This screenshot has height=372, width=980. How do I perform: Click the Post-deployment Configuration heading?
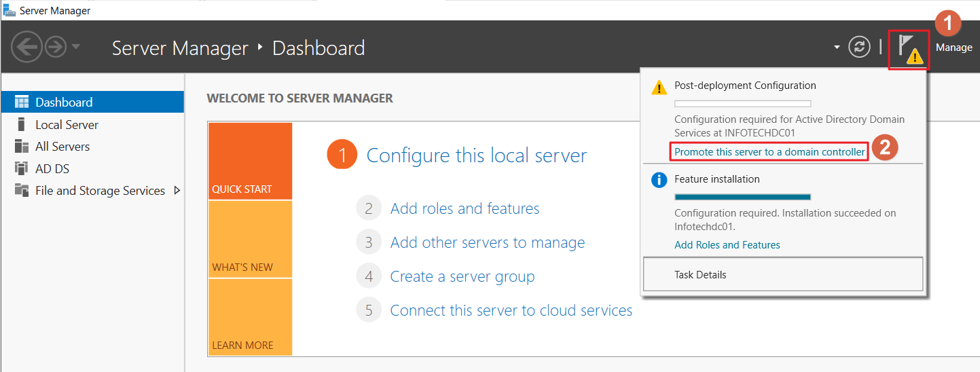745,86
